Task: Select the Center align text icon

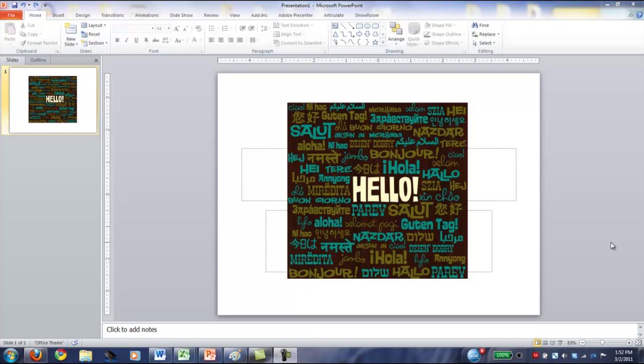Action: click(221, 40)
